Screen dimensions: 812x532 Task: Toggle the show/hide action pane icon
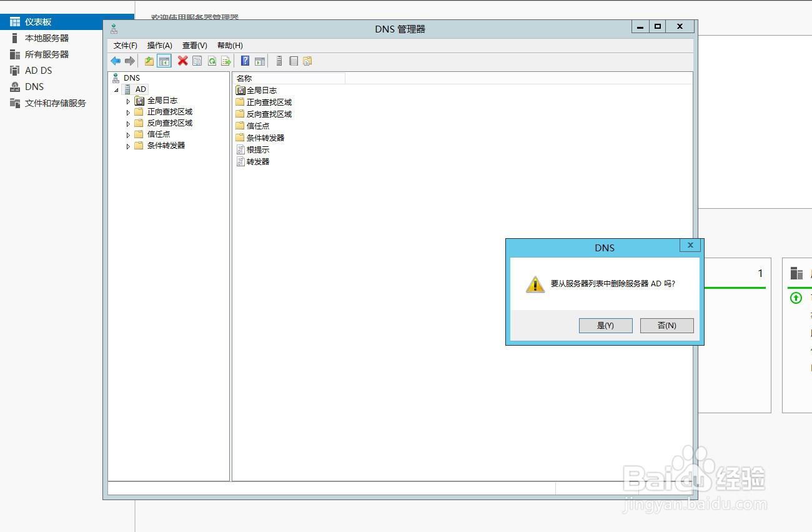[x=260, y=61]
